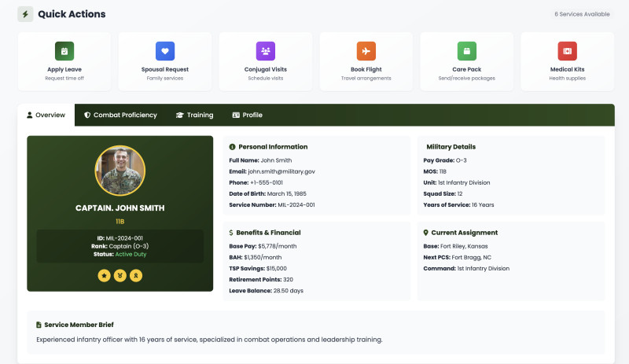Click the Spousal Request heart icon
Viewport: 629px width, 364px height.
[165, 51]
